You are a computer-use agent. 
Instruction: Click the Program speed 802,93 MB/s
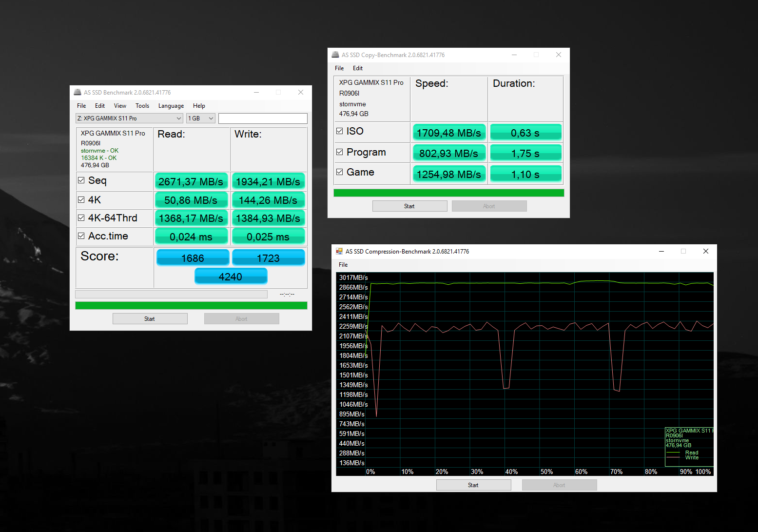click(449, 153)
